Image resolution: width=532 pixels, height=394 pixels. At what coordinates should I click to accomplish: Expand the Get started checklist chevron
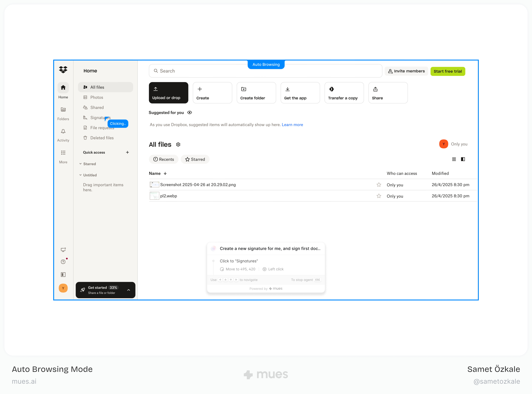[128, 290]
